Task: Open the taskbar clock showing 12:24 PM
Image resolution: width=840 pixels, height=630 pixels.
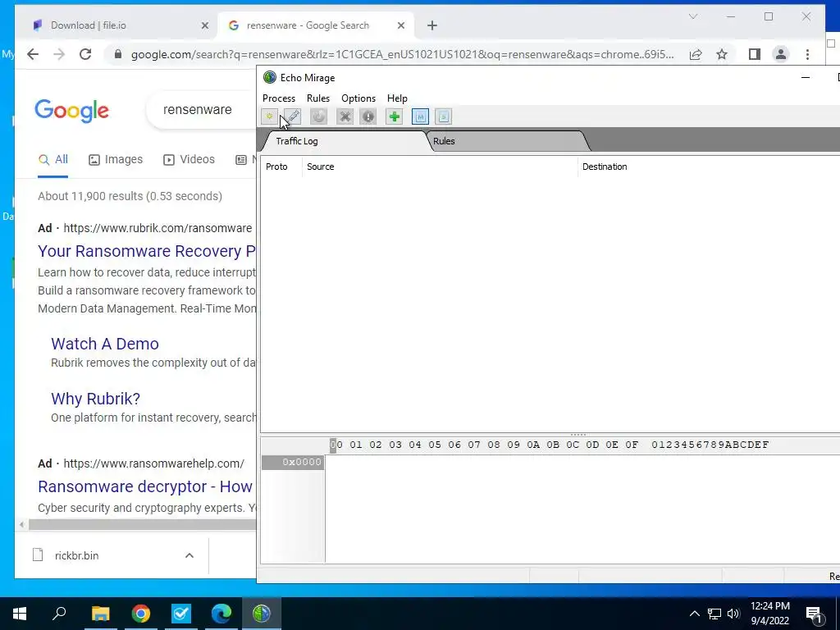Action: click(x=769, y=614)
